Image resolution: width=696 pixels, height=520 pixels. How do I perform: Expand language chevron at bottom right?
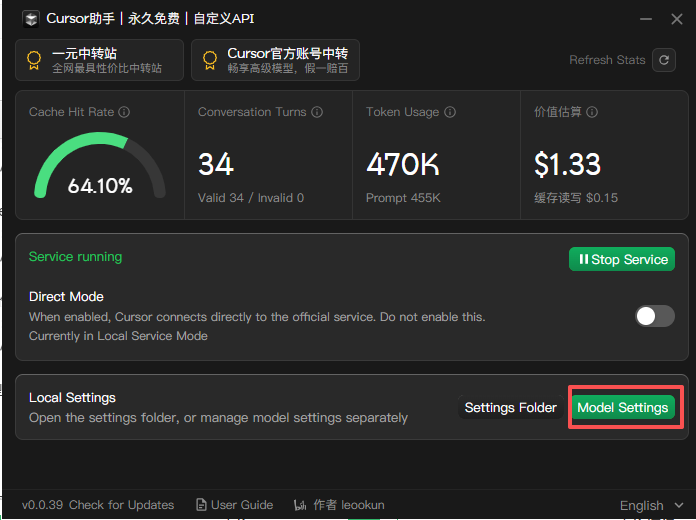click(x=679, y=505)
